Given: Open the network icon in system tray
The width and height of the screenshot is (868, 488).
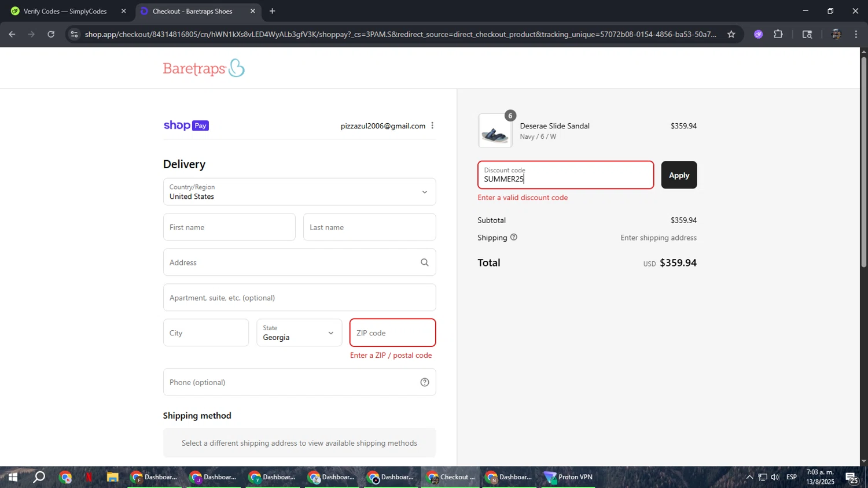Looking at the screenshot, I should (763, 477).
